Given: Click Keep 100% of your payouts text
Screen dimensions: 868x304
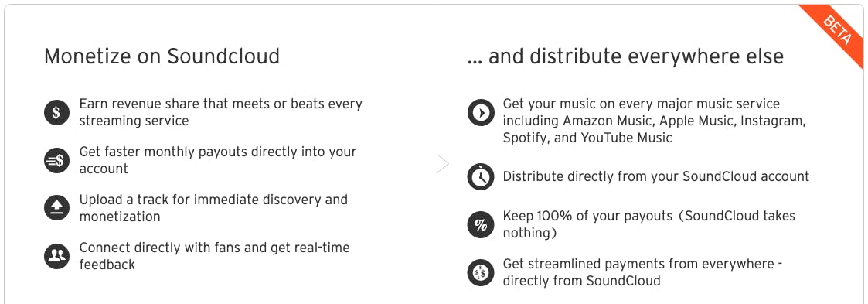Looking at the screenshot, I should point(648,224).
